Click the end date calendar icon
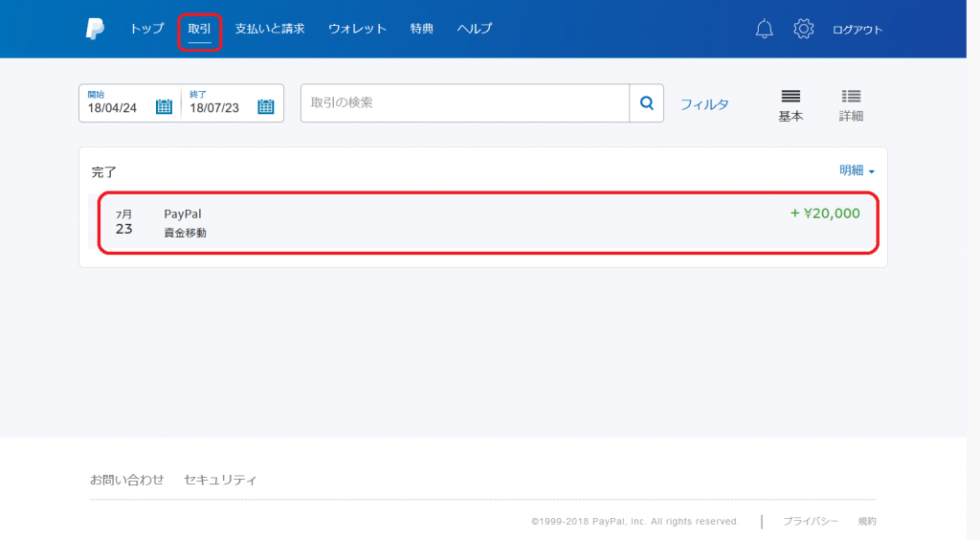This screenshot has width=980, height=540. [x=265, y=106]
